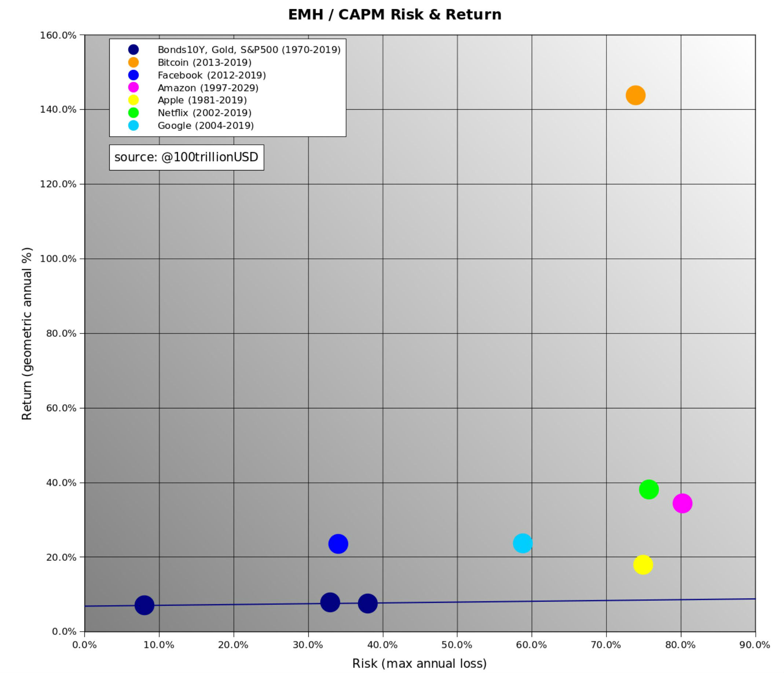Click the cyan Google data point
Viewport: 784px width, 673px height.
point(523,543)
